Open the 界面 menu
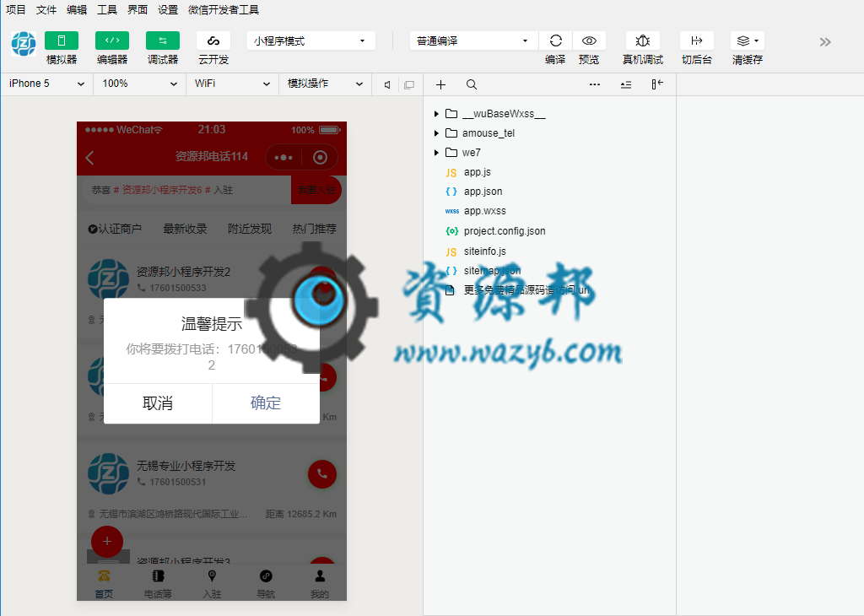Image resolution: width=864 pixels, height=616 pixels. click(138, 9)
